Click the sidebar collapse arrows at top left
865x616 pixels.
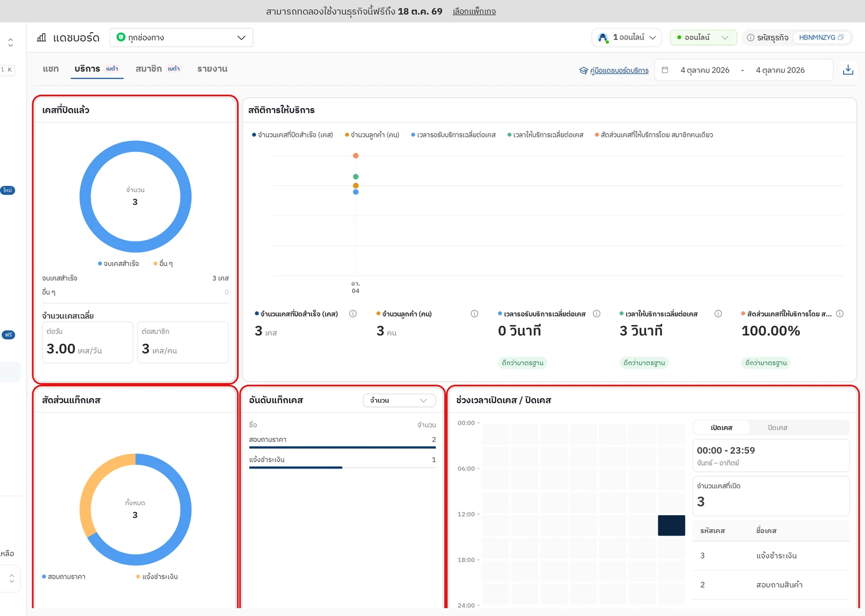10,42
